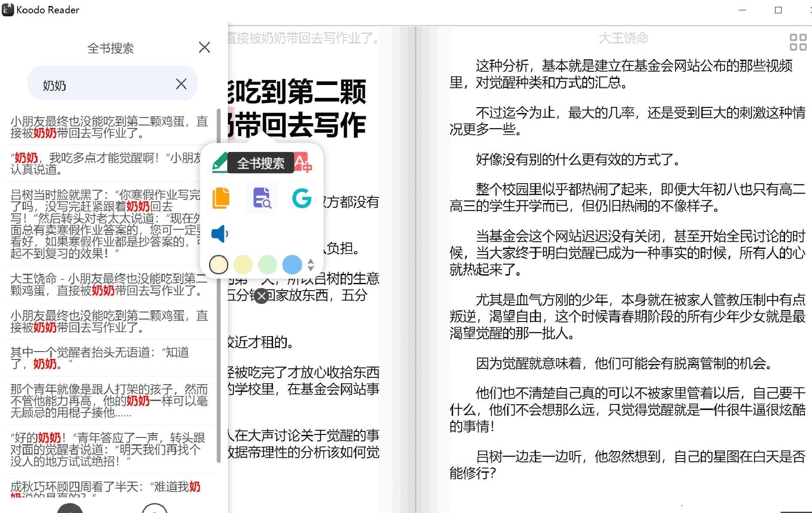Open the grid icon at top-right of reader
Screen dimensions: 812x513
(x=798, y=42)
